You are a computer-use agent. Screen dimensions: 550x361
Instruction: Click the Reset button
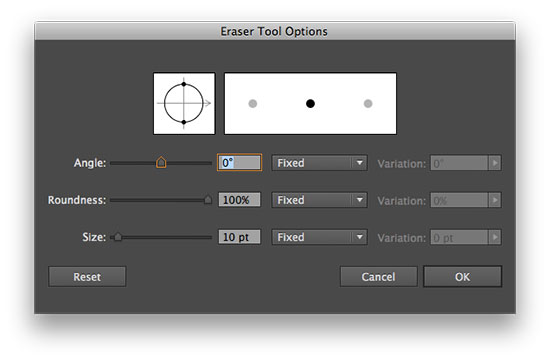(x=87, y=277)
